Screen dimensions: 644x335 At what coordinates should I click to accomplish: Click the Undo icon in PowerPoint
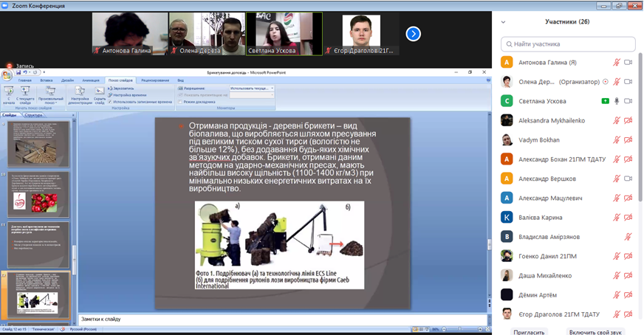(x=24, y=72)
